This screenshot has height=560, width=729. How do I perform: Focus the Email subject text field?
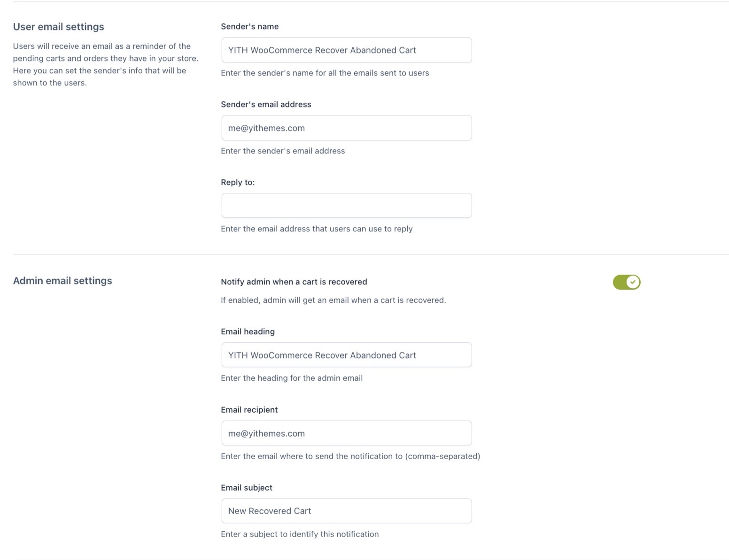point(346,511)
